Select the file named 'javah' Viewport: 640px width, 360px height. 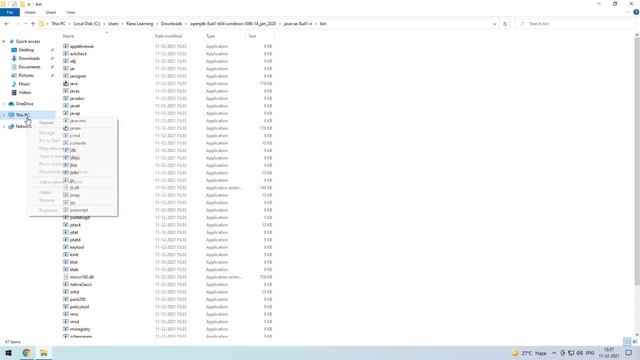point(75,106)
